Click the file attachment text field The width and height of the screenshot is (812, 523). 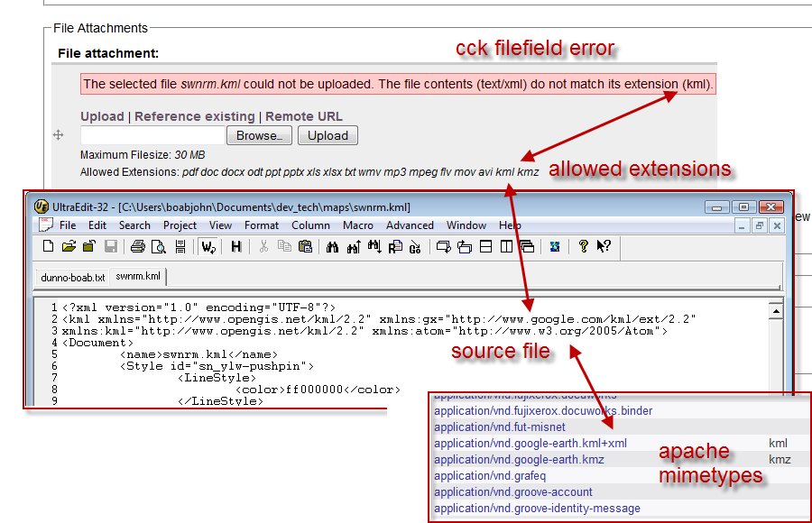[x=152, y=135]
